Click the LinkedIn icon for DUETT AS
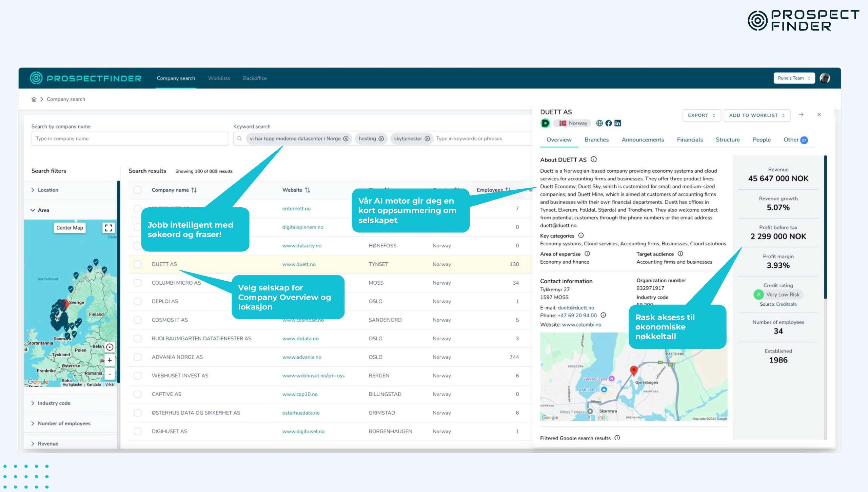 [617, 123]
